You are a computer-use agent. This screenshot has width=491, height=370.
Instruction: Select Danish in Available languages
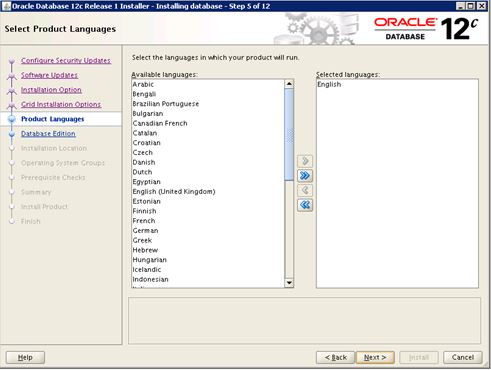pyautogui.click(x=208, y=162)
